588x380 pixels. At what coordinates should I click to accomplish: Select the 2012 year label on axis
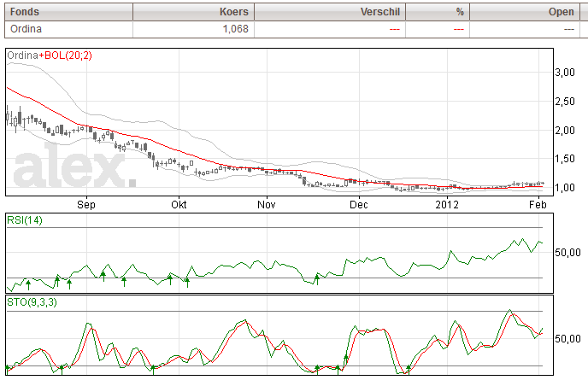tap(447, 205)
